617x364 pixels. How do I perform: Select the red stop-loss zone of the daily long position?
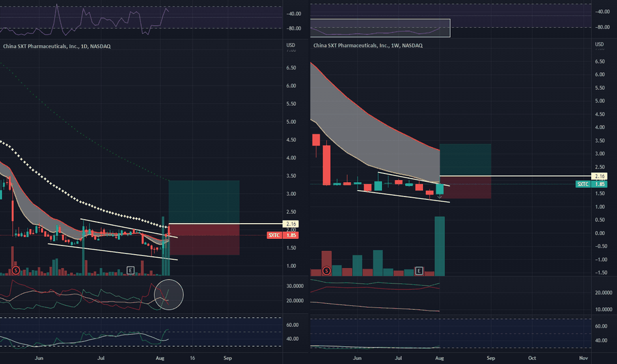(x=204, y=240)
